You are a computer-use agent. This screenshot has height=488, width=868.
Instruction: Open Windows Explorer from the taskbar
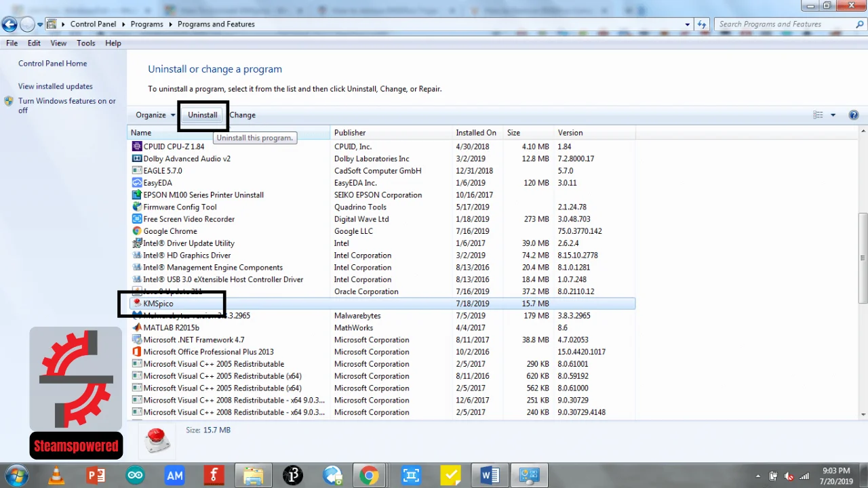pyautogui.click(x=254, y=475)
